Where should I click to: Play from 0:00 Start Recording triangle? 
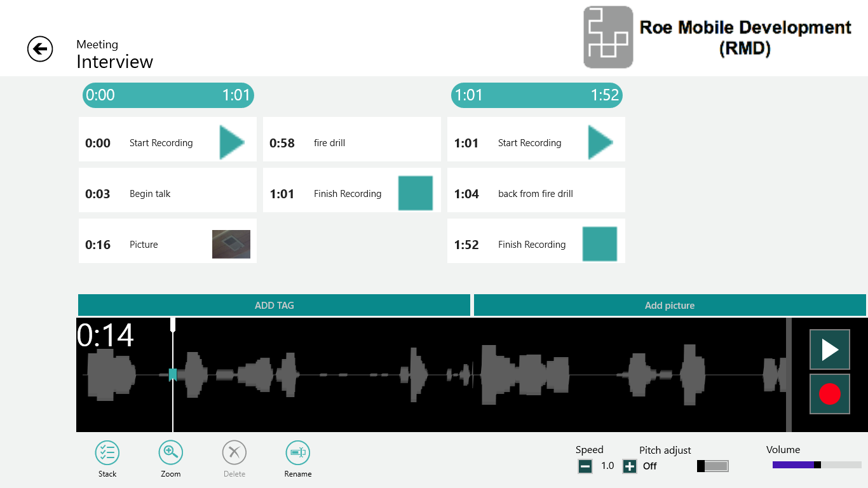click(232, 142)
